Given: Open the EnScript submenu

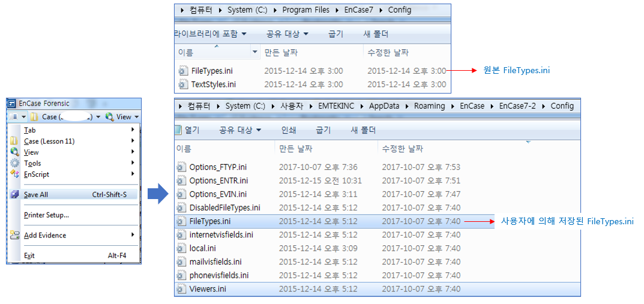Looking at the screenshot, I should (x=74, y=174).
